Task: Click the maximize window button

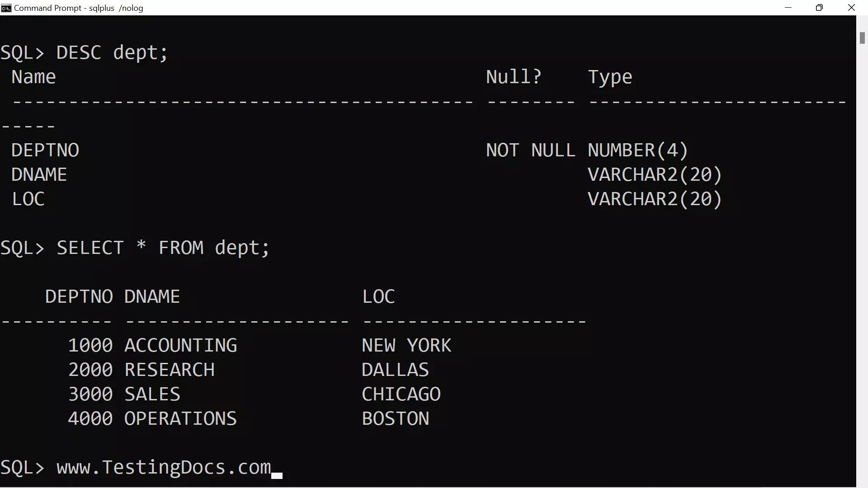Action: 821,7
